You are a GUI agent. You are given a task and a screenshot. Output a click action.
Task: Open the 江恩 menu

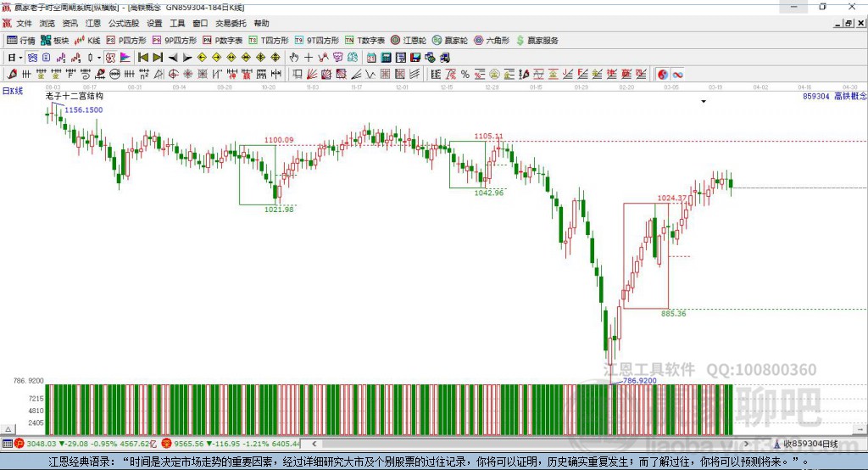click(93, 23)
